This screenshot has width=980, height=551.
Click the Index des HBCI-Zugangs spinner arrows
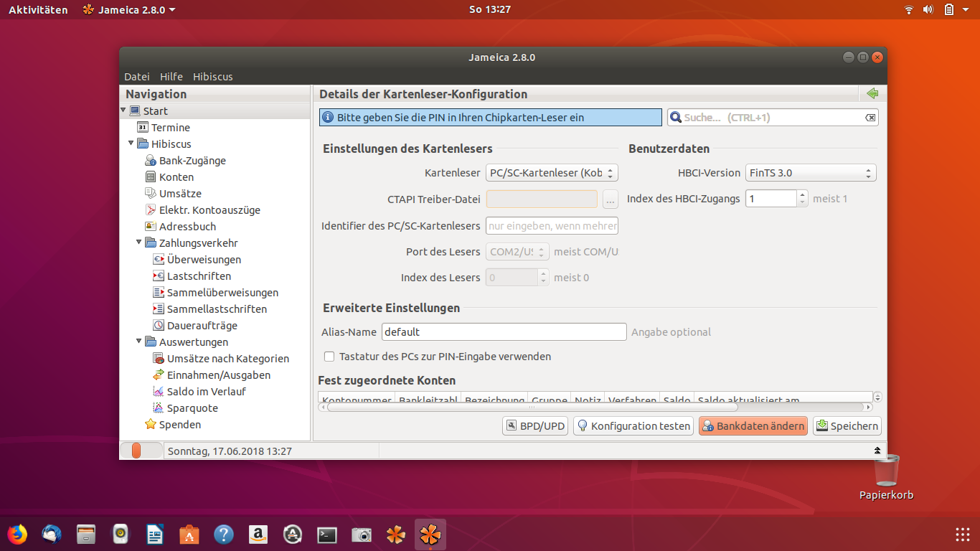point(803,199)
